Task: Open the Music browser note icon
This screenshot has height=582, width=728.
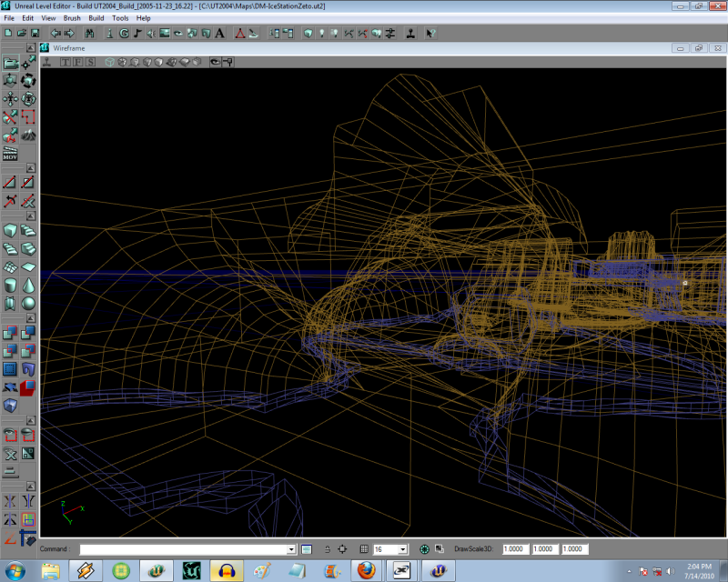Action: [x=137, y=34]
